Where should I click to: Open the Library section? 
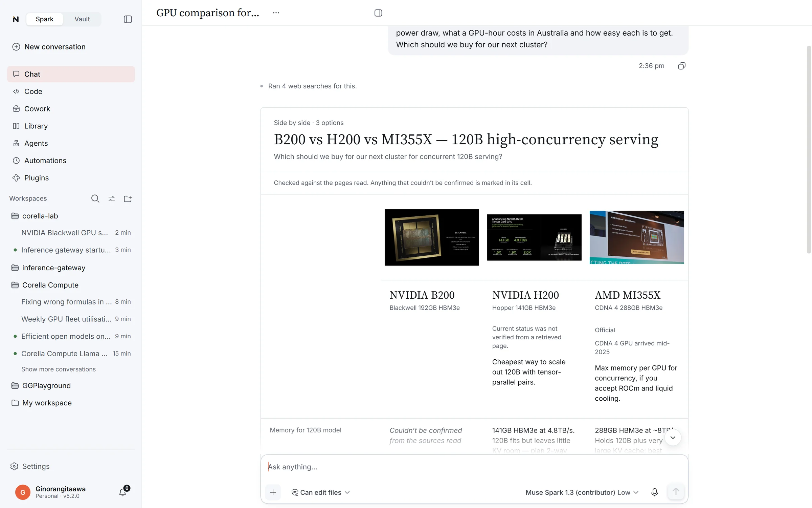71,126
